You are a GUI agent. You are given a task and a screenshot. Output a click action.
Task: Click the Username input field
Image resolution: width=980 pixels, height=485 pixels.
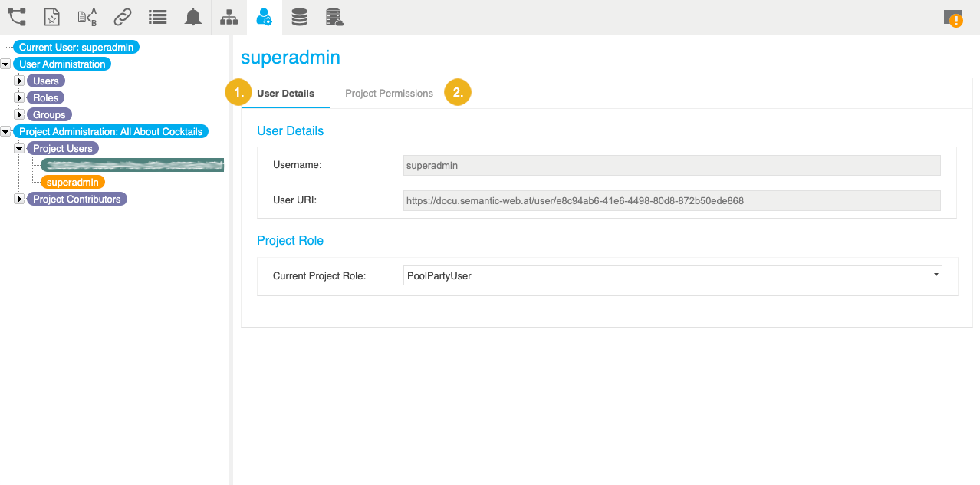[x=672, y=165]
